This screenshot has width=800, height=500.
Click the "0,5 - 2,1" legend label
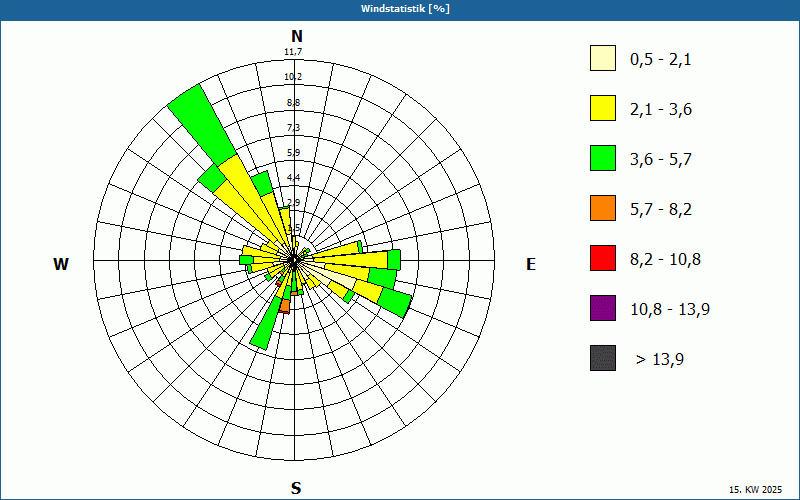point(661,60)
